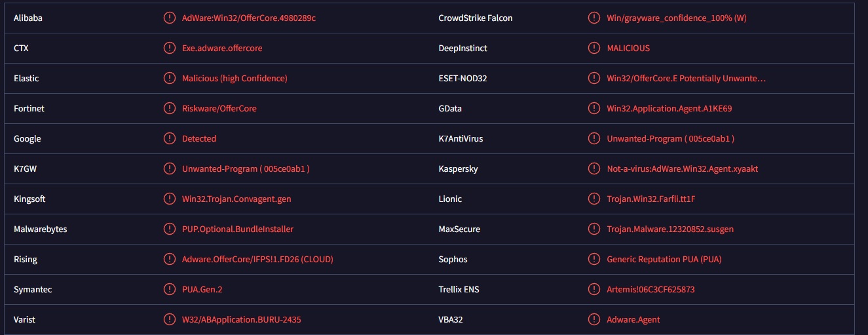Viewport: 868px width, 335px height.
Task: Select the MaxSecure vendor name
Action: click(x=459, y=229)
